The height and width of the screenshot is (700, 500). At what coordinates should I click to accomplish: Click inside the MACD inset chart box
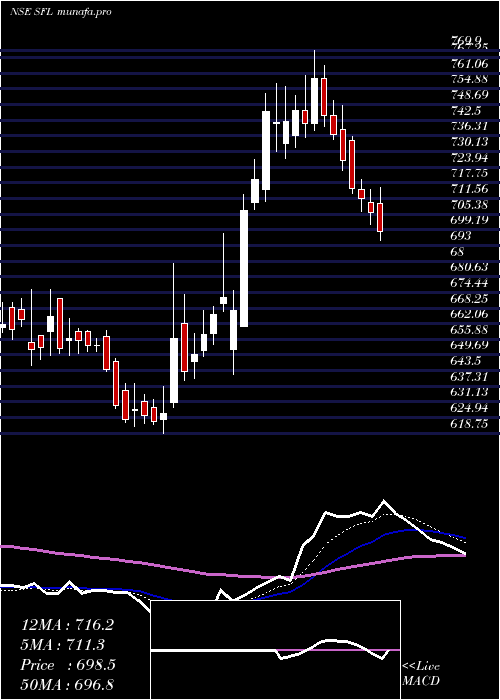(275, 650)
